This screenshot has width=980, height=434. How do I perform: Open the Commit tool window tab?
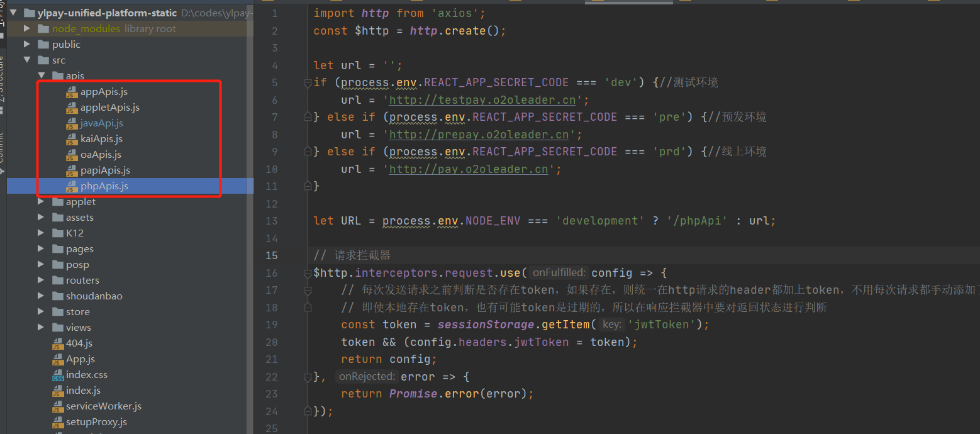2,148
